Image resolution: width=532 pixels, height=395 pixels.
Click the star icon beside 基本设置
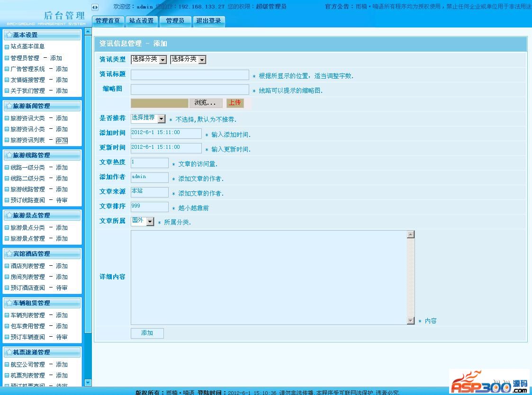click(9, 35)
